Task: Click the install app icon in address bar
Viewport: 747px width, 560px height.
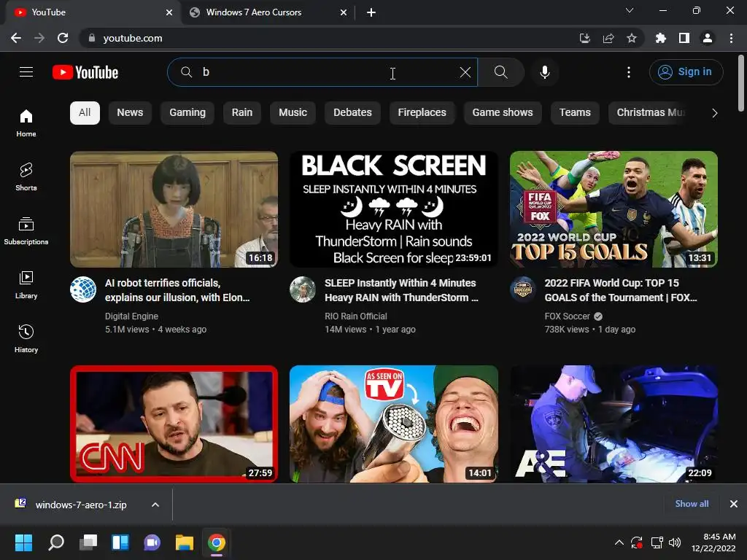Action: coord(584,38)
